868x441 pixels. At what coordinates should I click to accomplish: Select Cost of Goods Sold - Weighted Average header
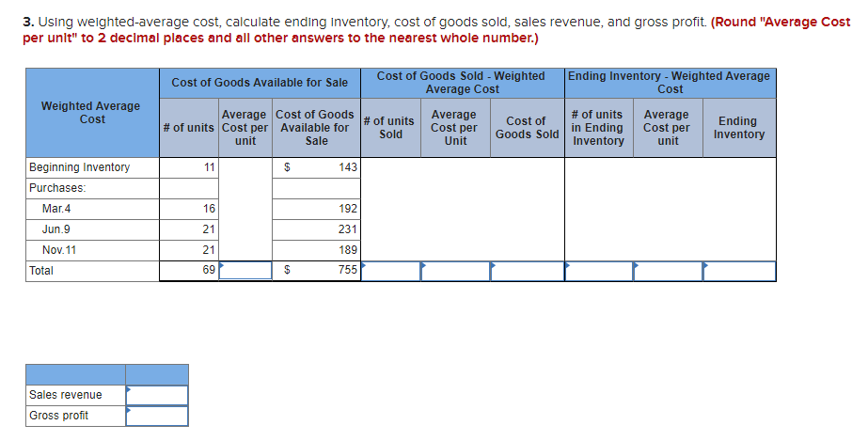point(462,83)
